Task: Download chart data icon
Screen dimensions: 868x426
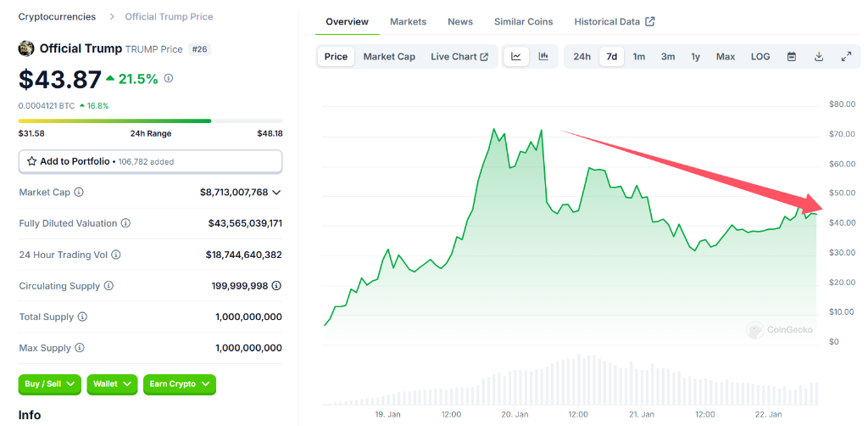Action: click(x=819, y=57)
